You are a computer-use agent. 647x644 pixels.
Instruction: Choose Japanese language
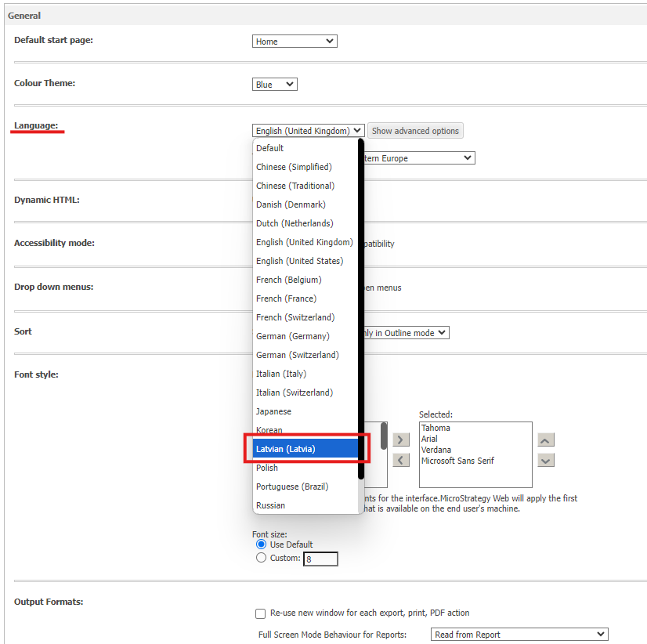(305, 411)
